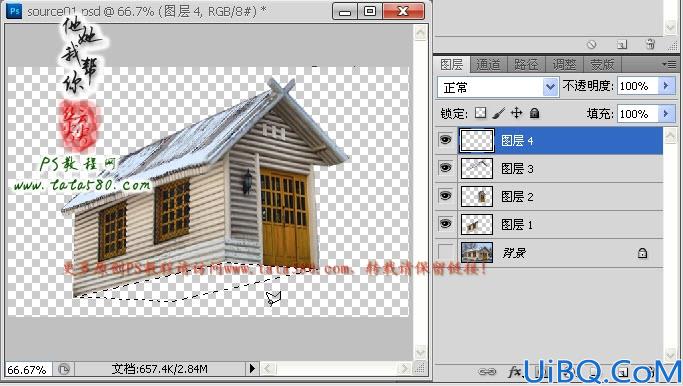
Task: Open the layers panel flyout menu
Action: click(x=669, y=64)
